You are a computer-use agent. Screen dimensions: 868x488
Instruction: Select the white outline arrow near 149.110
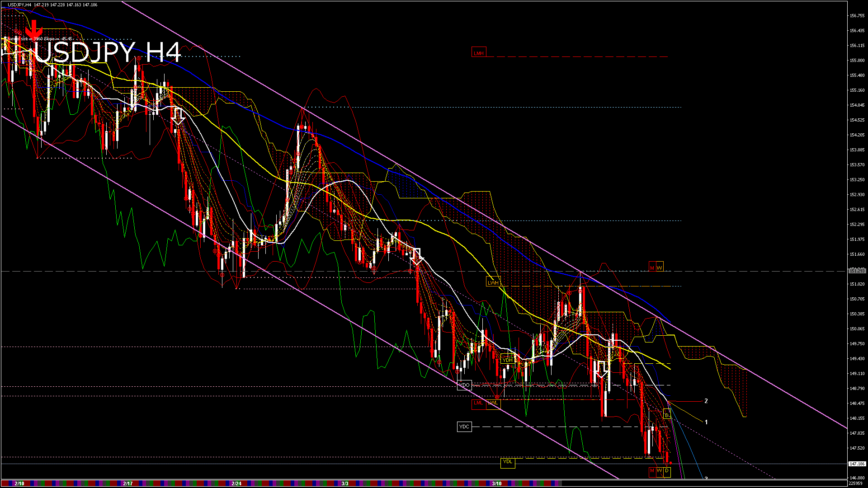(x=601, y=369)
